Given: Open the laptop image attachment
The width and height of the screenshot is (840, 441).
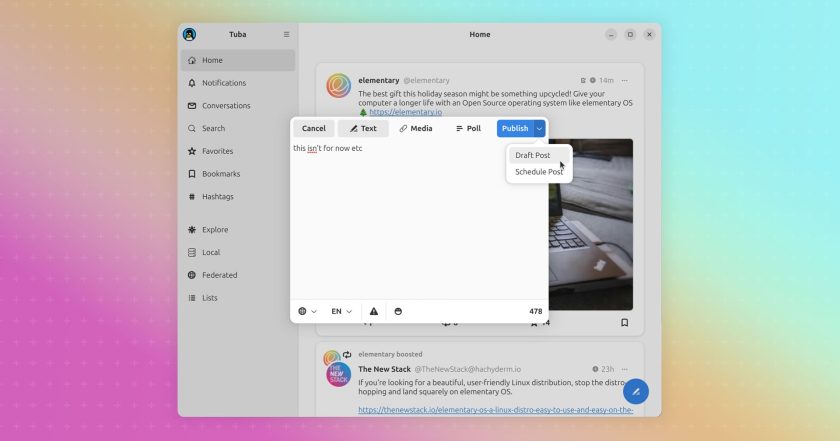Looking at the screenshot, I should [591, 225].
